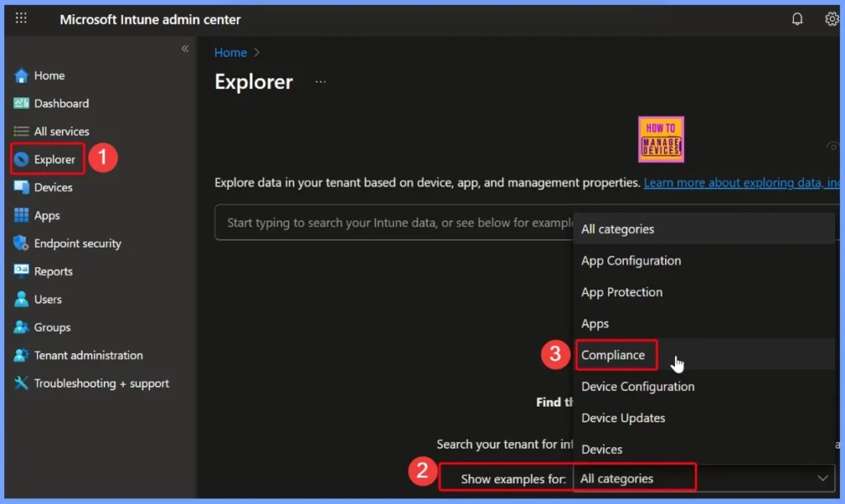845x504 pixels.
Task: Click the Explorer compass icon
Action: click(x=21, y=159)
